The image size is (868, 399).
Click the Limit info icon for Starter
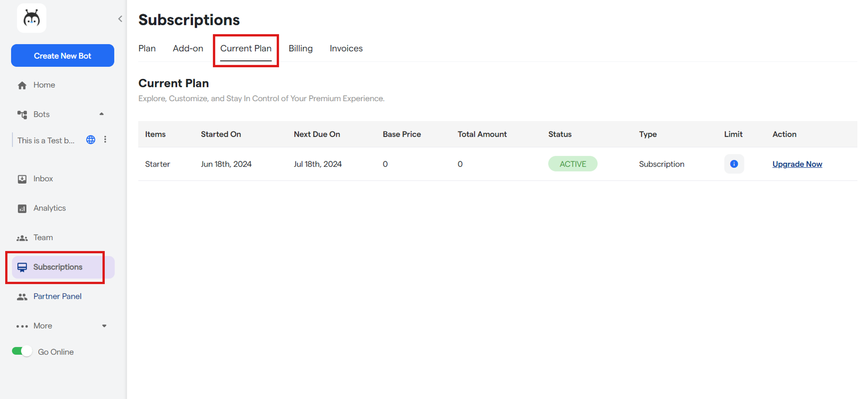click(734, 164)
